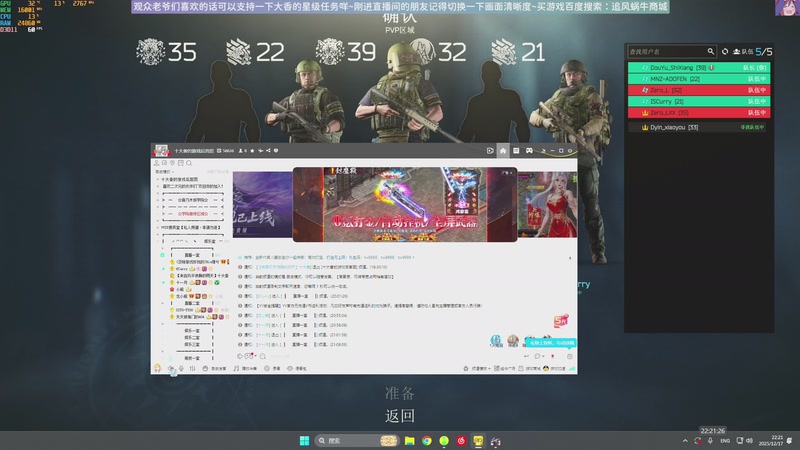Click the Windows Start button

point(305,441)
